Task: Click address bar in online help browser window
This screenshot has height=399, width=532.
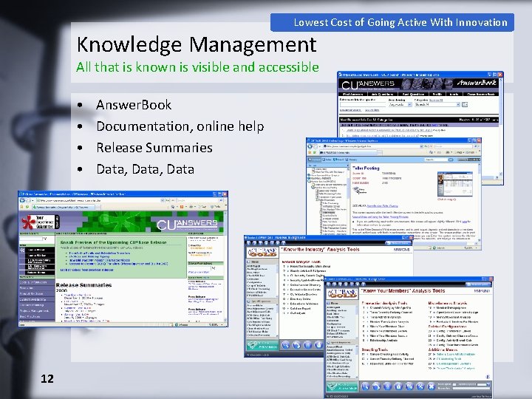Action: 373,146
